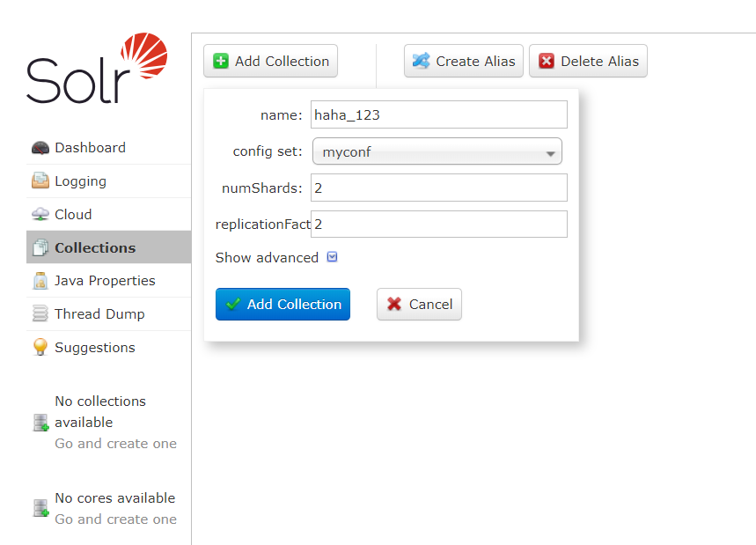The image size is (756, 545).
Task: Open Java Properties via its jar icon
Action: coord(40,280)
